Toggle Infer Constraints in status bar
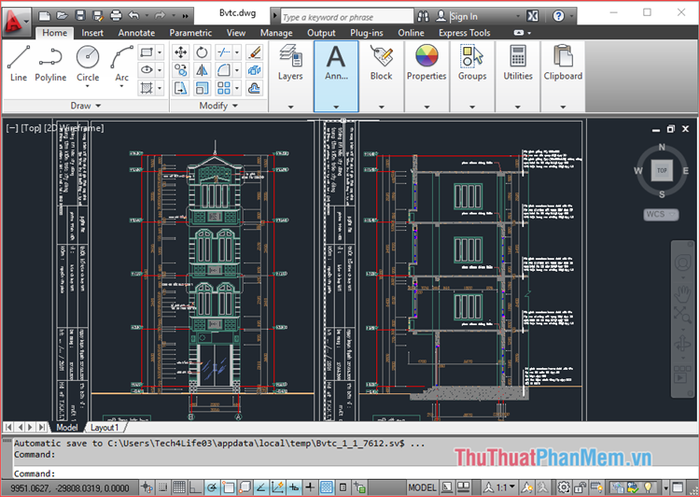 point(146,487)
